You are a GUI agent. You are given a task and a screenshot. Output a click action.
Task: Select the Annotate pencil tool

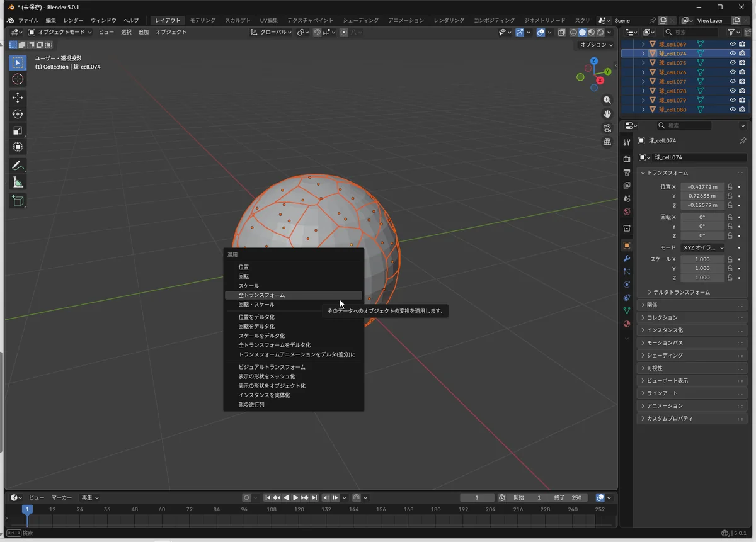[18, 166]
